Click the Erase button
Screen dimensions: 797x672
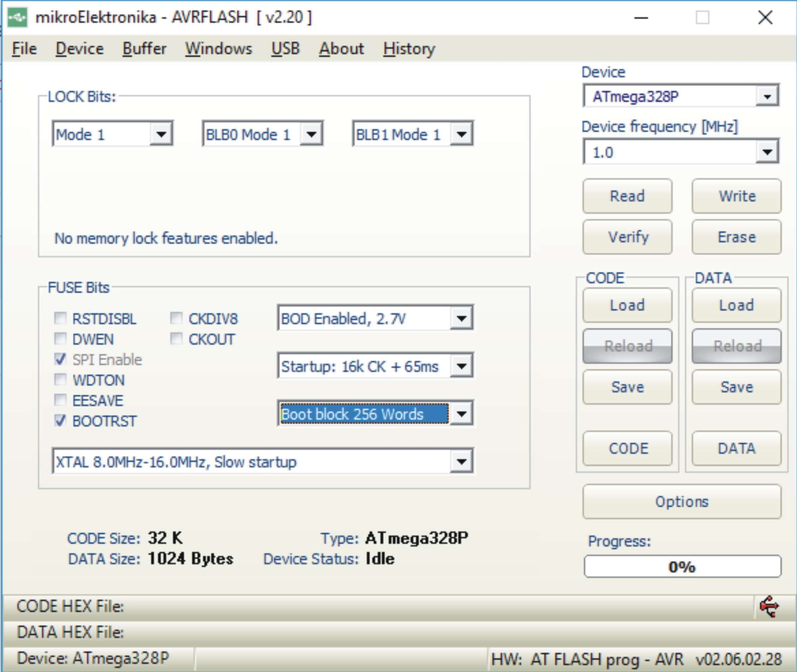pos(737,237)
